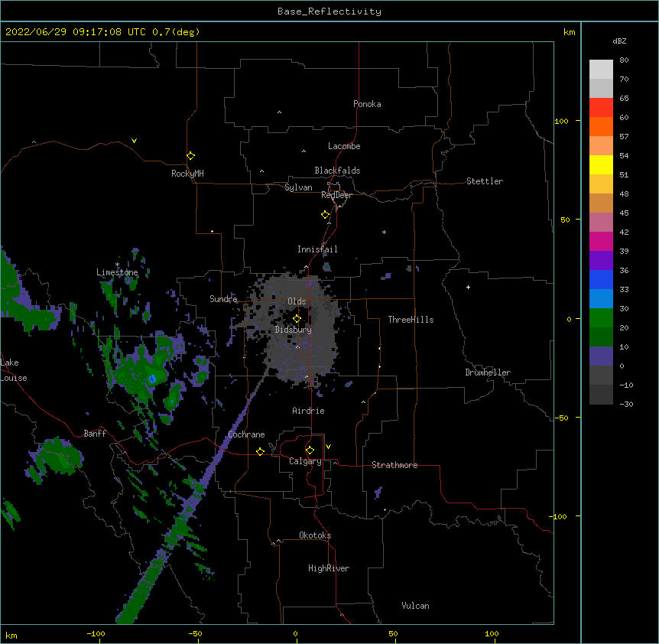This screenshot has height=644, width=659.
Task: Click the km unit label at top right
Action: click(570, 32)
